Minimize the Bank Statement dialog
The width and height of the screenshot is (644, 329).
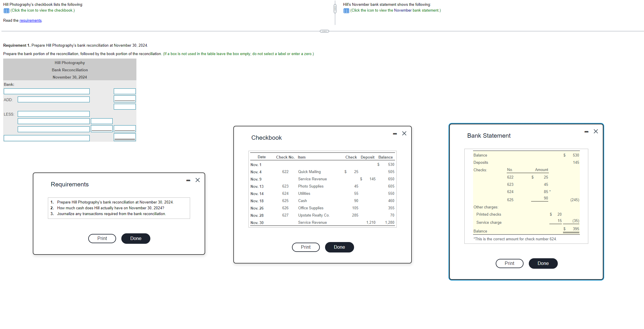(586, 132)
